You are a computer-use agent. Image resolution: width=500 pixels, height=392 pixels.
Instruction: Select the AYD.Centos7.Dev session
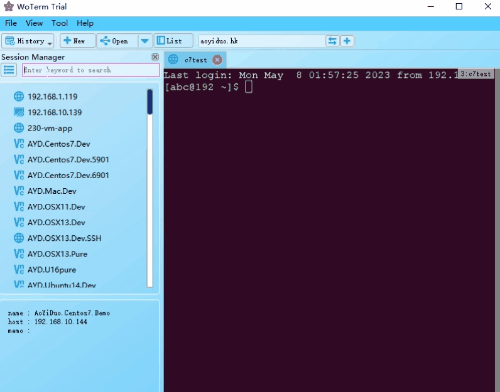tap(59, 144)
